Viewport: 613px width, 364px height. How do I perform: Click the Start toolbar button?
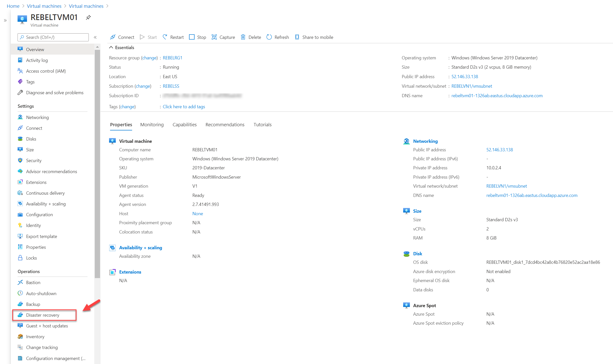[x=148, y=37]
